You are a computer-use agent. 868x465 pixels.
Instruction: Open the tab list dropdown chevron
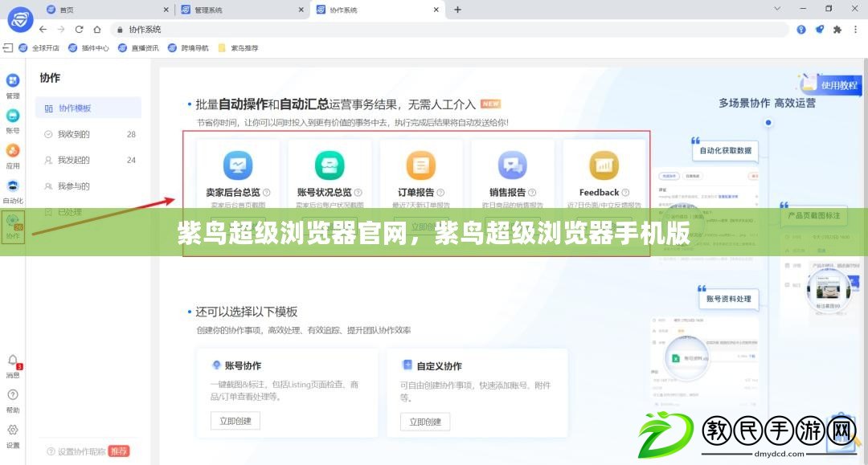(777, 9)
